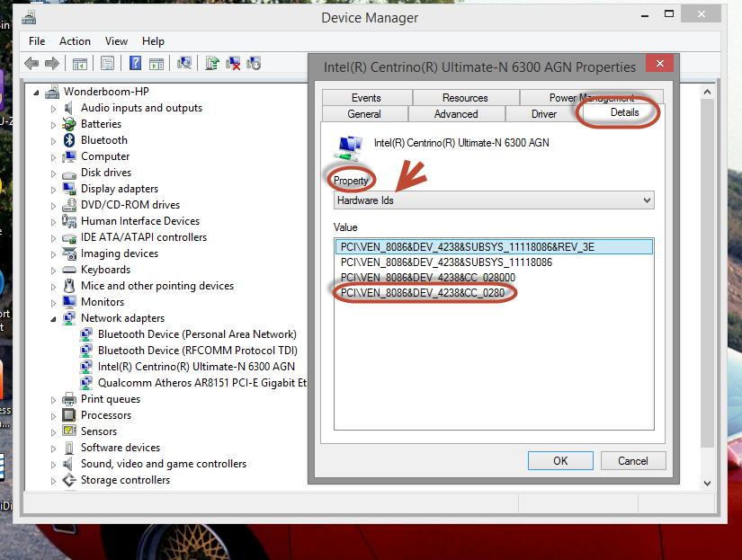Click the Wonderboom-HP computer icon
Image resolution: width=742 pixels, height=560 pixels.
(x=52, y=92)
